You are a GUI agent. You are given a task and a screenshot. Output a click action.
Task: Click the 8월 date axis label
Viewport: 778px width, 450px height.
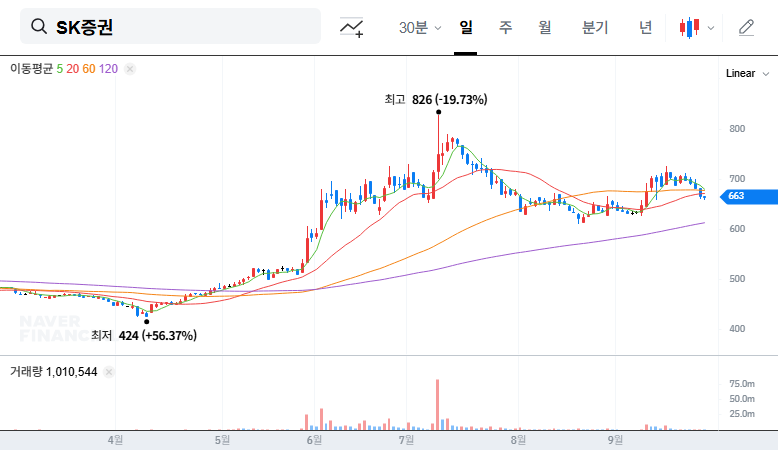[x=518, y=440]
